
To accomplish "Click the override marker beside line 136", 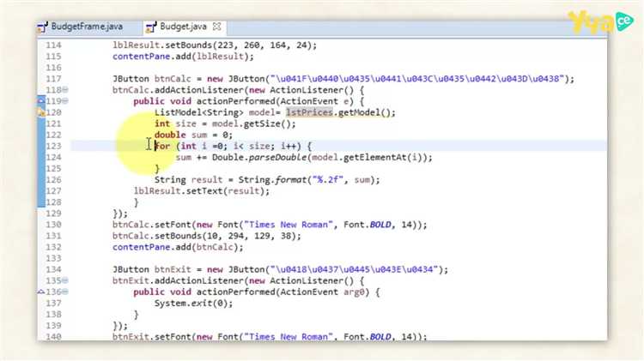I will 41,292.
